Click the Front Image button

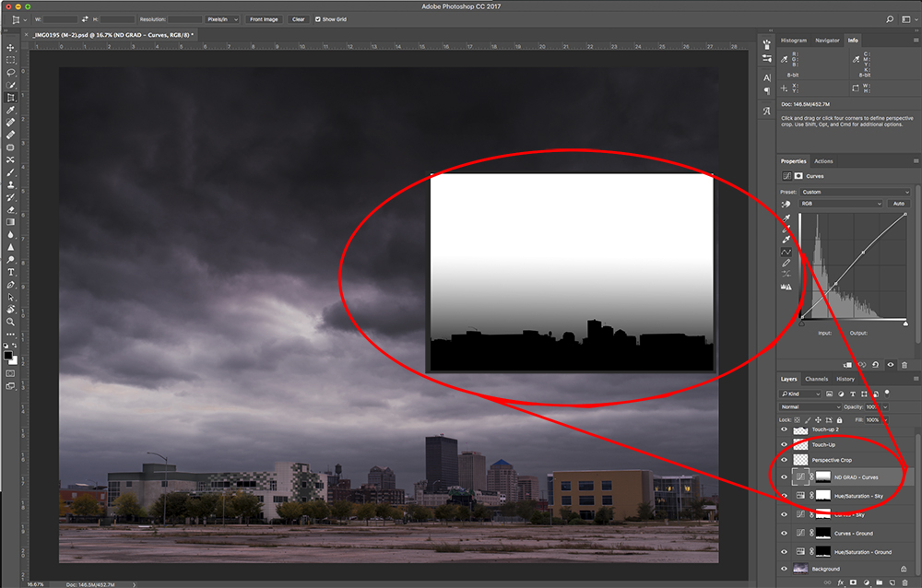(x=264, y=19)
